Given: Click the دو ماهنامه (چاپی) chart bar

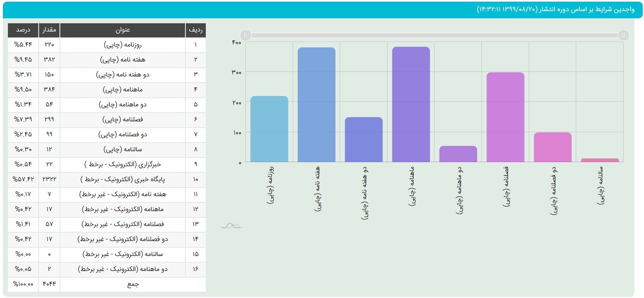Looking at the screenshot, I should 458,154.
